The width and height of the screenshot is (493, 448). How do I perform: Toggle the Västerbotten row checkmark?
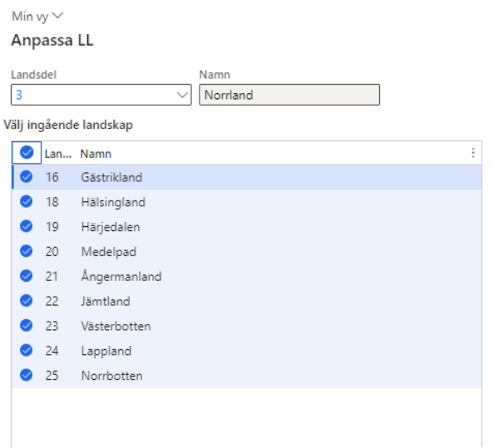point(26,325)
